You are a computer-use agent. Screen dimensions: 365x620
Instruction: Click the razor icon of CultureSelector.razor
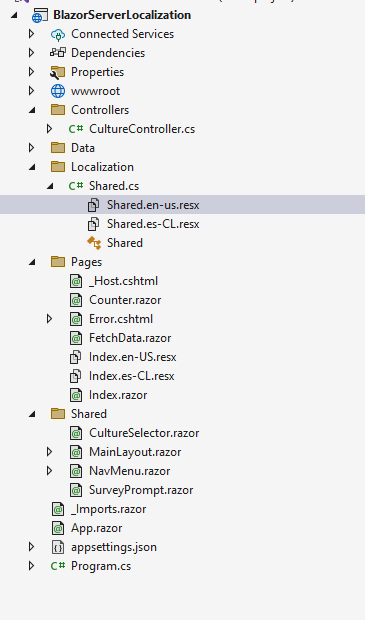tap(76, 433)
